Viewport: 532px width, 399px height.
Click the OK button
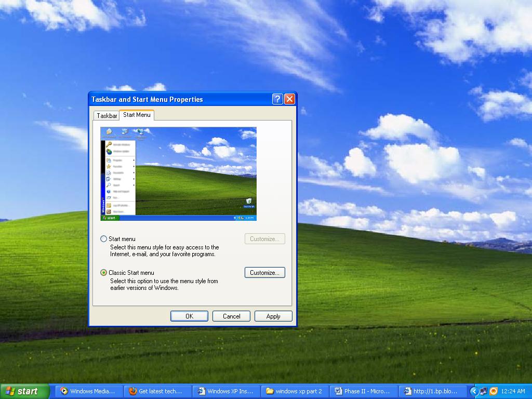point(189,316)
